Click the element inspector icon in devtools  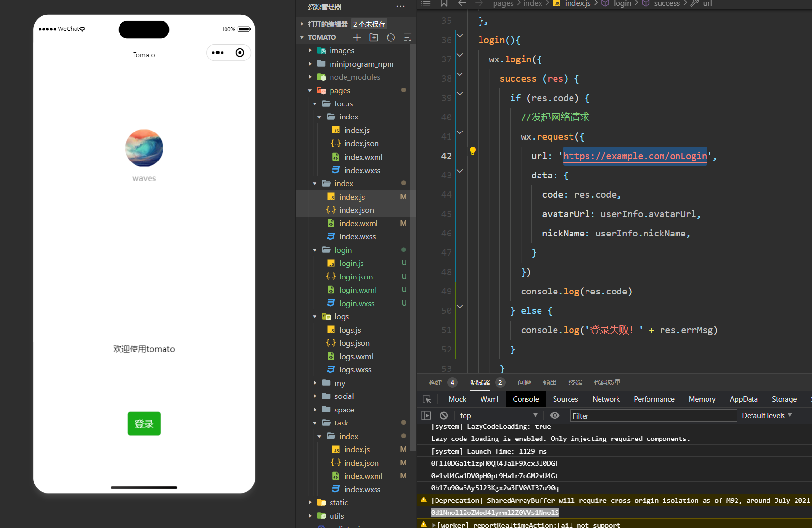click(x=427, y=399)
